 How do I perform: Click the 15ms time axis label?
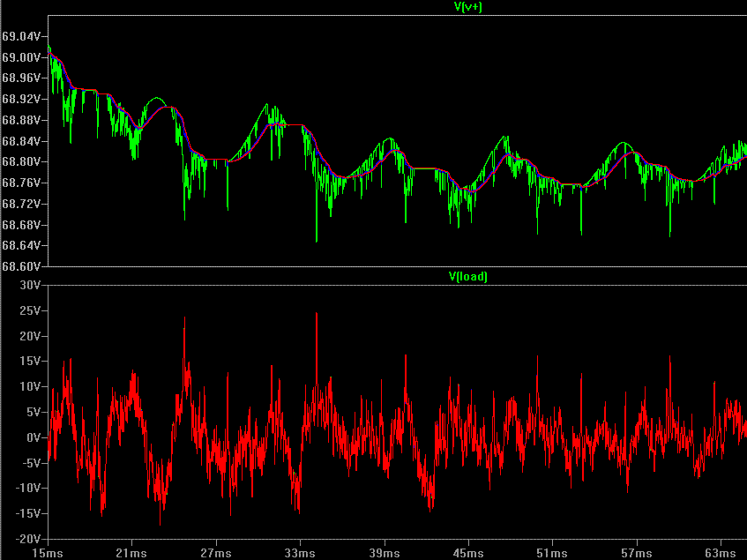[48, 553]
